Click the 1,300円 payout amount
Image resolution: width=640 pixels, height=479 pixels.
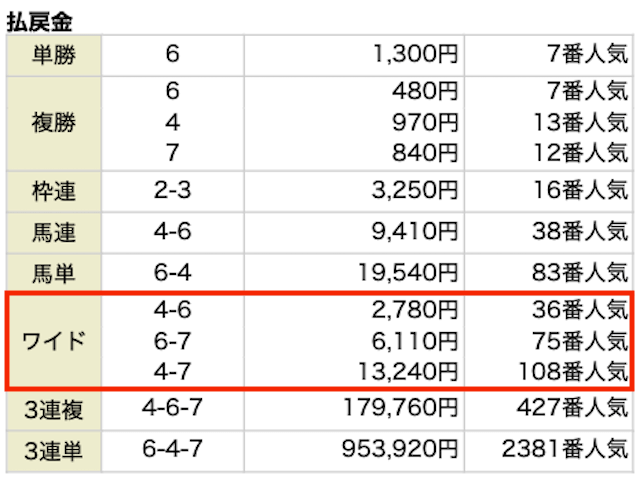pyautogui.click(x=416, y=54)
